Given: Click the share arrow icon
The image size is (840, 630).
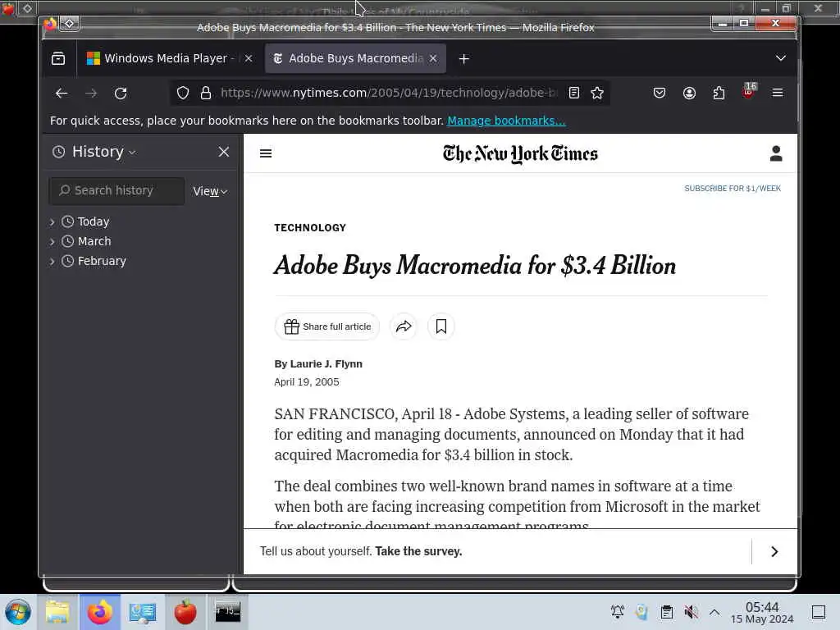Looking at the screenshot, I should [x=404, y=326].
